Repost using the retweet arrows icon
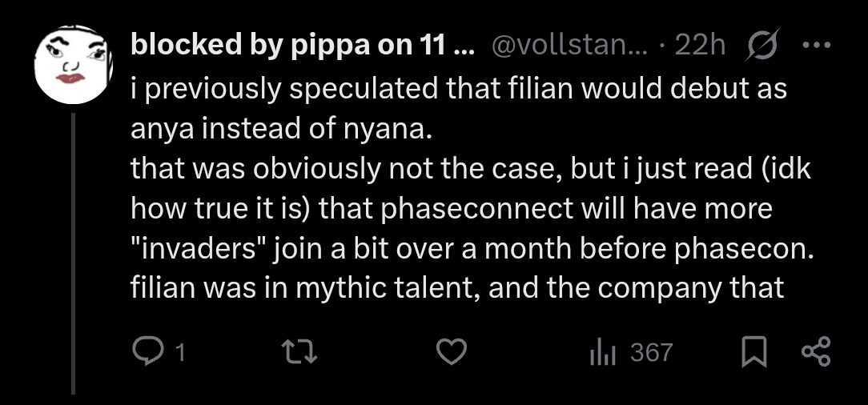The width and height of the screenshot is (868, 405). pyautogui.click(x=299, y=352)
